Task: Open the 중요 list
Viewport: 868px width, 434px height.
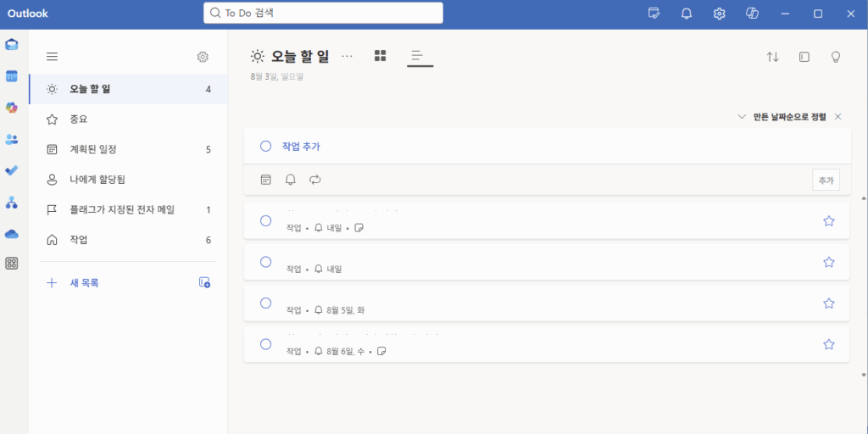Action: pos(129,119)
